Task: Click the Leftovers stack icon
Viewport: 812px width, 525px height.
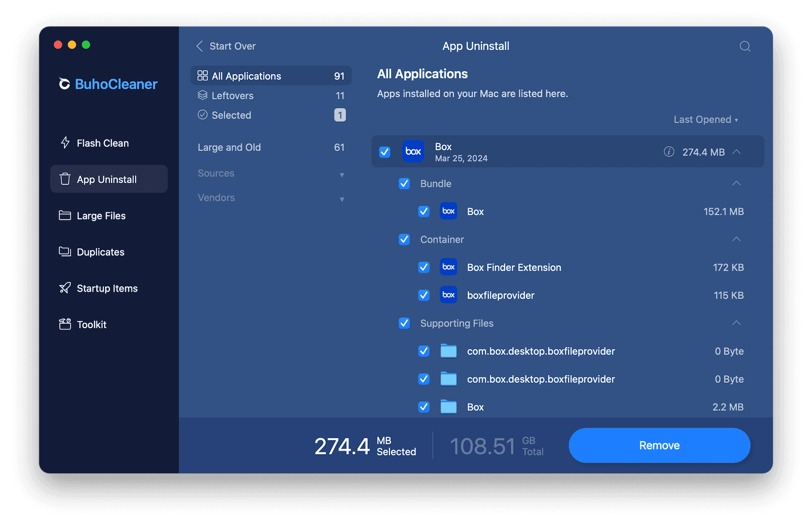Action: pyautogui.click(x=202, y=95)
